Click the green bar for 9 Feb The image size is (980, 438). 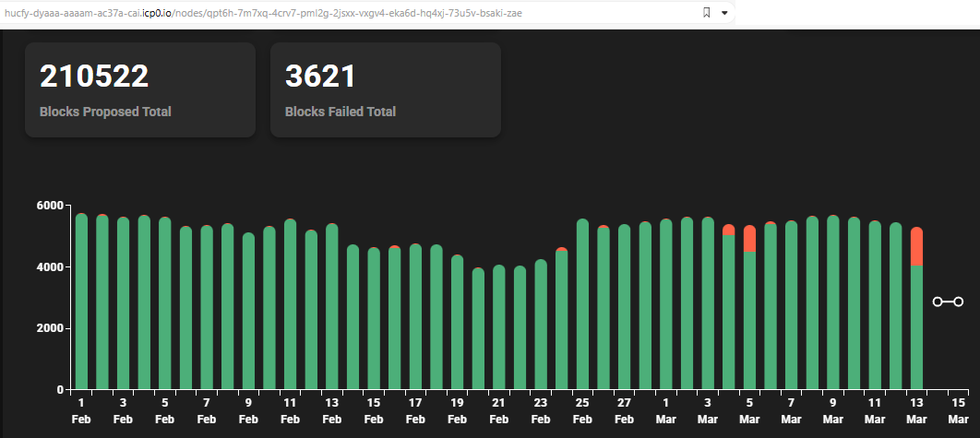point(249,311)
